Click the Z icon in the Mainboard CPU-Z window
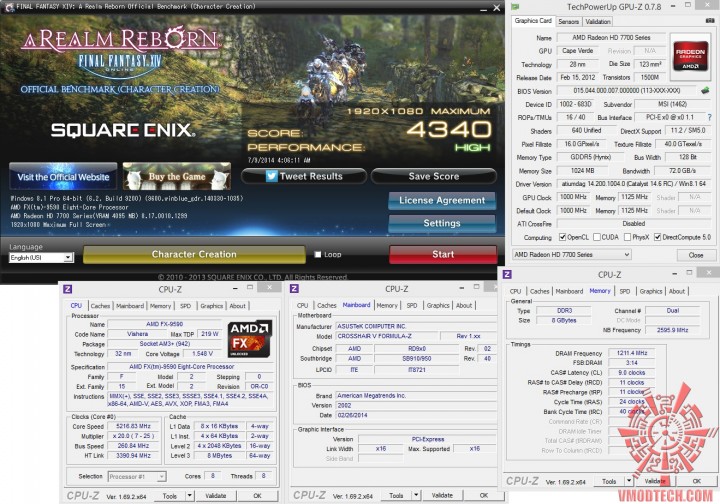Screen dimensions: 720x504 294,288
